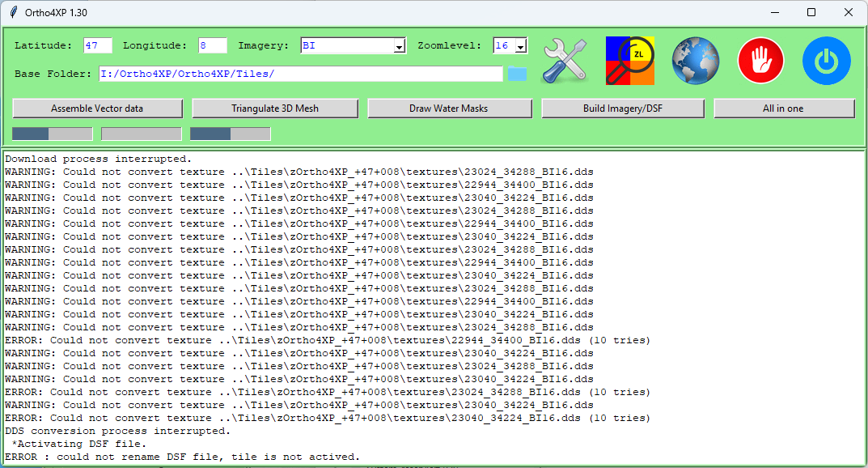Click the 'Zoomlevel:' label
Viewport: 868px width, 468px height.
(x=450, y=45)
